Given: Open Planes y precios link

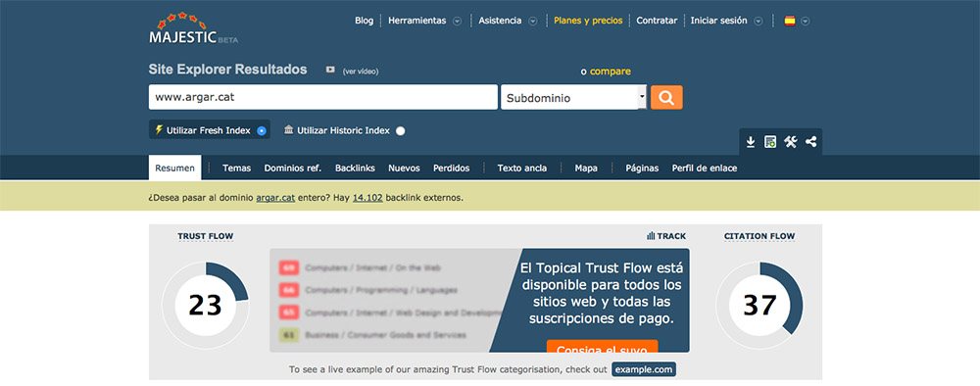Looking at the screenshot, I should 588,21.
